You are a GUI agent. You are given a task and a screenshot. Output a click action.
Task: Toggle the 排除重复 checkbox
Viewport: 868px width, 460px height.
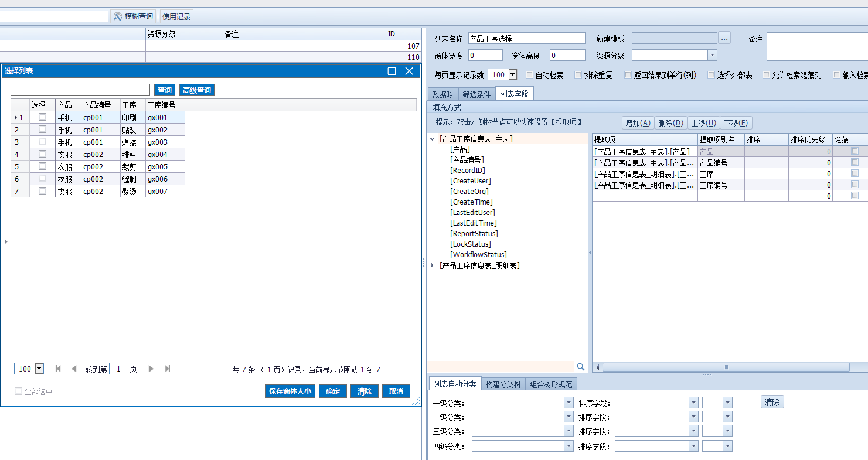(578, 75)
